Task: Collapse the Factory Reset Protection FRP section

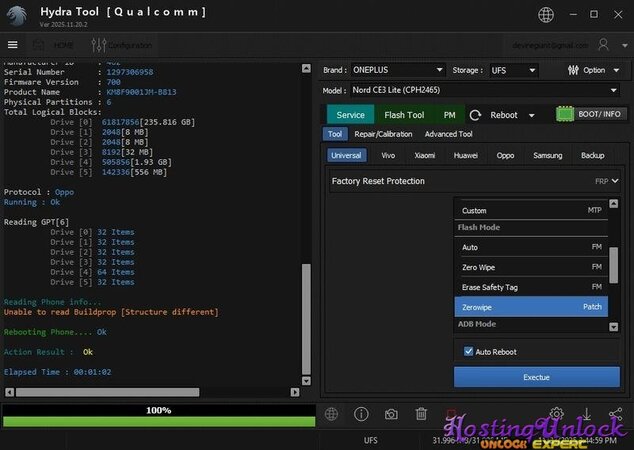Action: click(614, 181)
